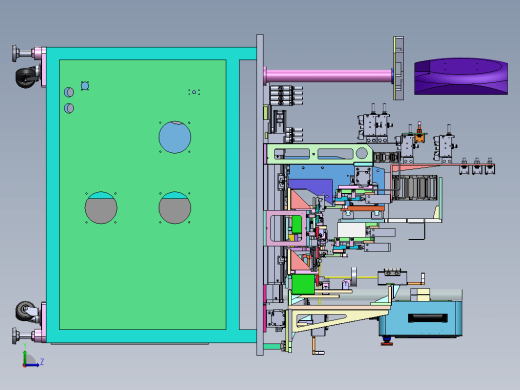The height and width of the screenshot is (390, 520).
Task: Select the purple disc part
Action: click(461, 76)
